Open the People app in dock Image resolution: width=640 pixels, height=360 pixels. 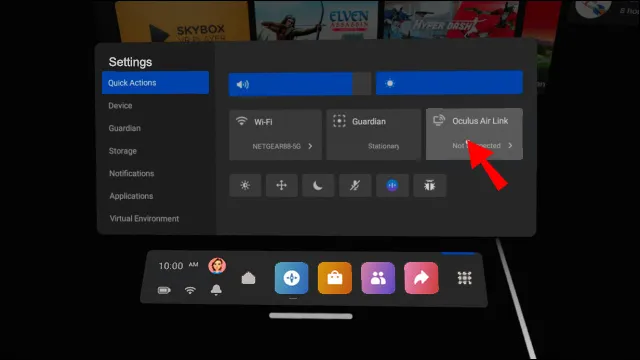pos(378,278)
